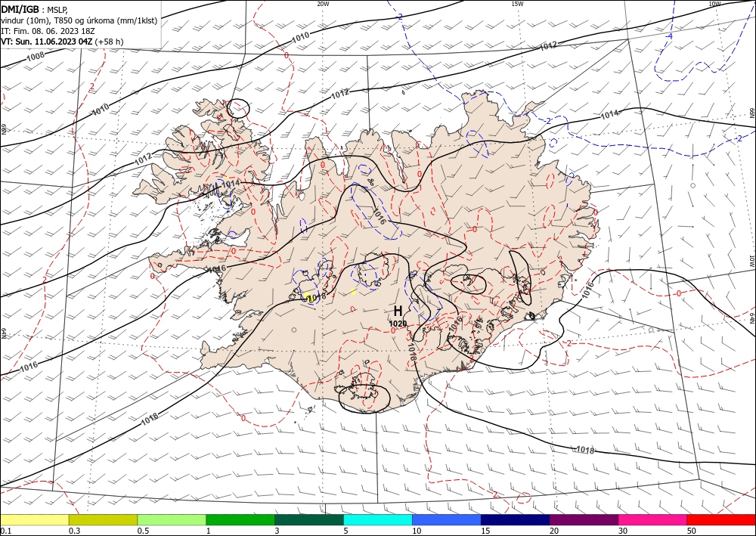756x536 pixels.
Task: Choose the cyan 5–10 legend swatch
Action: pos(378,519)
